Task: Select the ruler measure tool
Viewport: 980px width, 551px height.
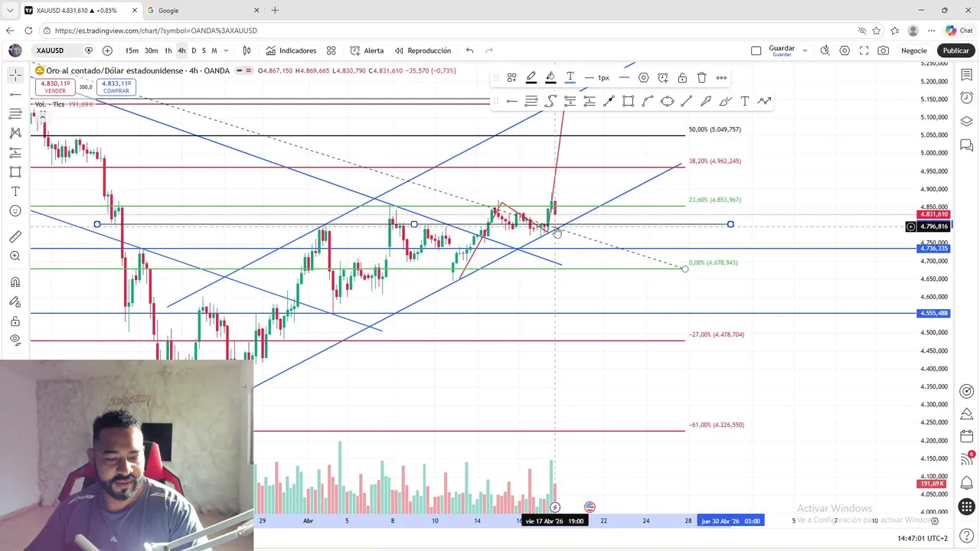Action: pos(15,236)
